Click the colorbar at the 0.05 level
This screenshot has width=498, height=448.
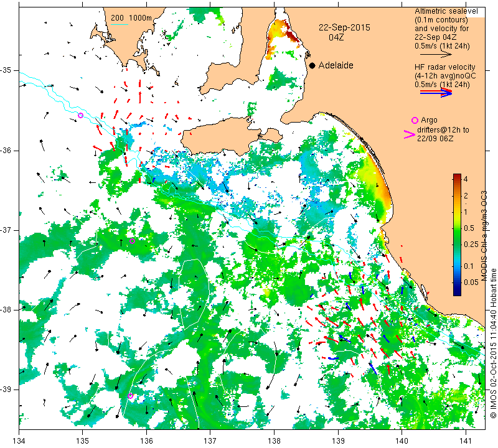coord(457,282)
